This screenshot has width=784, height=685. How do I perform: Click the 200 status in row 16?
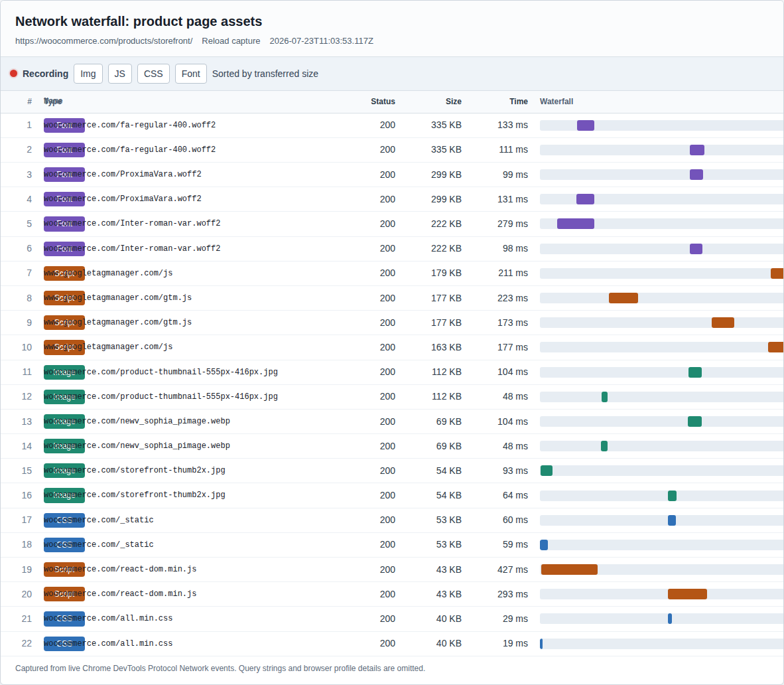click(x=387, y=495)
